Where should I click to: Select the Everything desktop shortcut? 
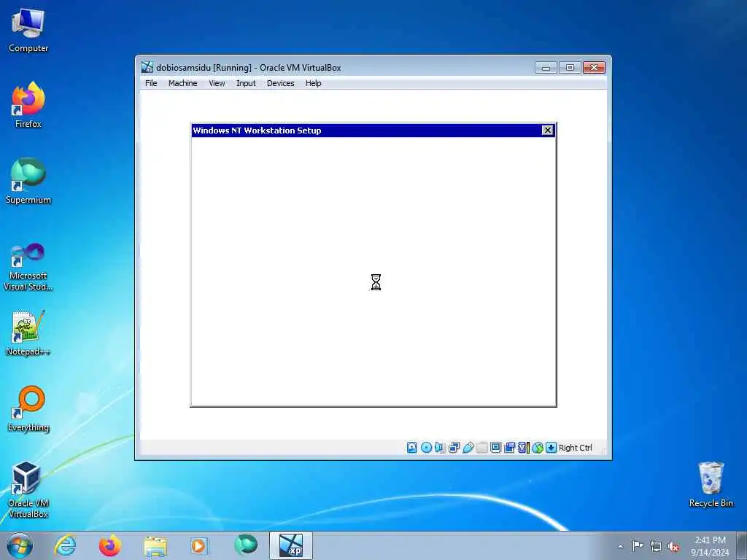point(28,408)
